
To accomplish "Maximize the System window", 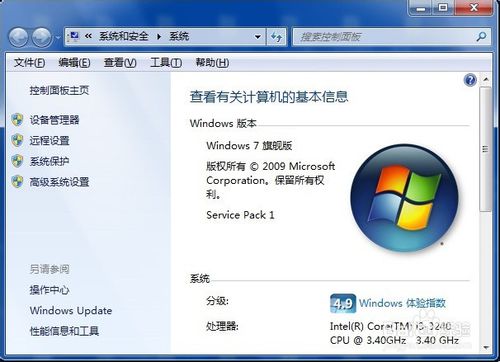I will click(x=443, y=7).
